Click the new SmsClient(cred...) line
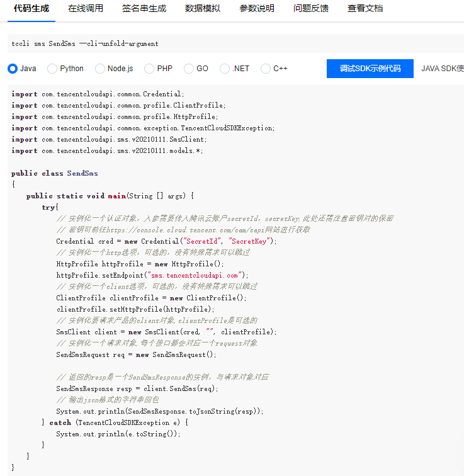The width and height of the screenshot is (464, 476). (x=166, y=332)
